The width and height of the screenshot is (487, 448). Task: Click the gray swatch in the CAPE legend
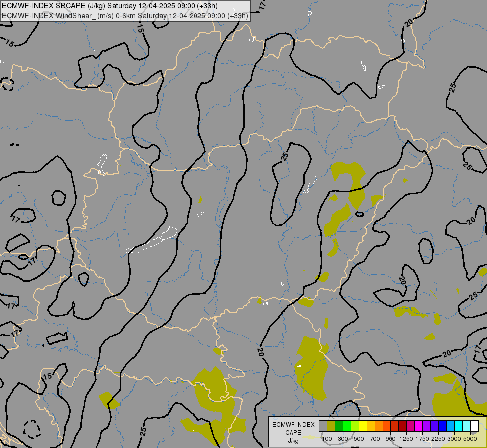(323, 426)
